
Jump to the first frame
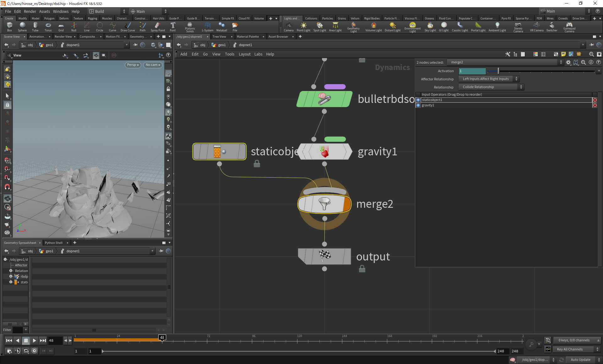(x=9, y=340)
